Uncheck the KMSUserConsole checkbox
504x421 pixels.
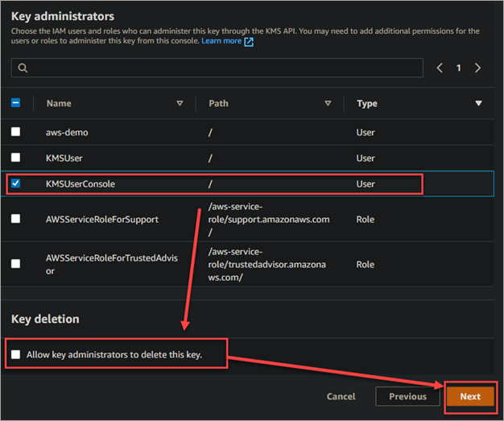15,184
